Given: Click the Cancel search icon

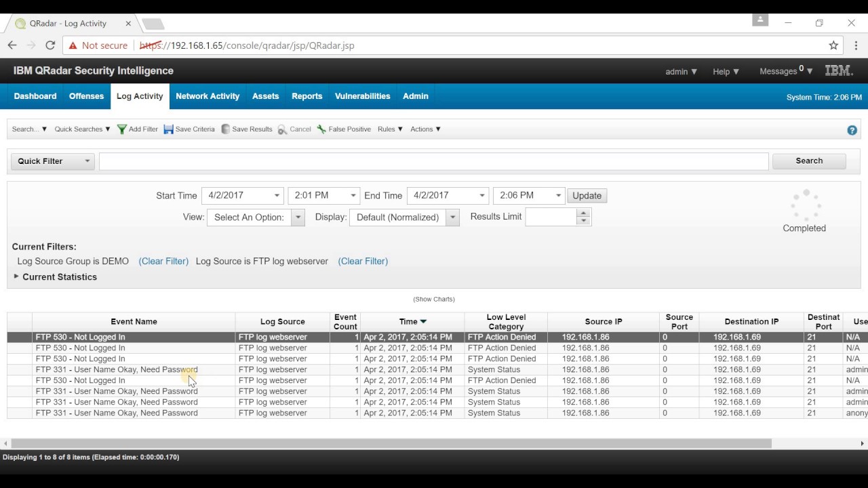Looking at the screenshot, I should coord(283,129).
